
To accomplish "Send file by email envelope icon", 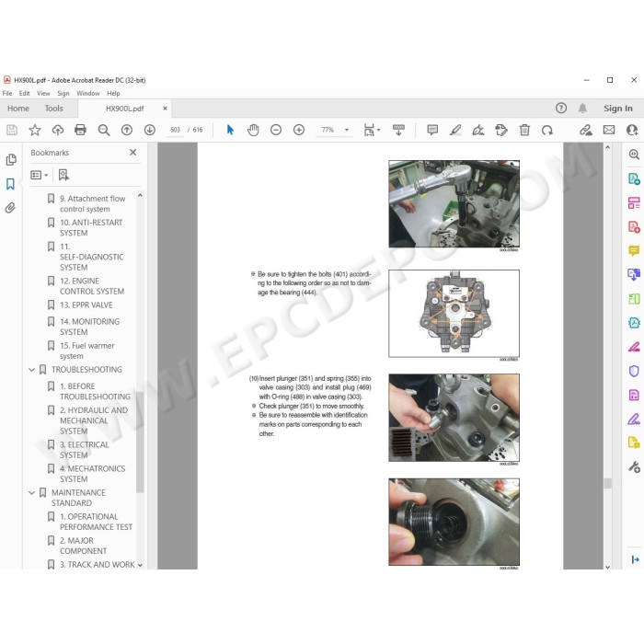I will [x=609, y=131].
